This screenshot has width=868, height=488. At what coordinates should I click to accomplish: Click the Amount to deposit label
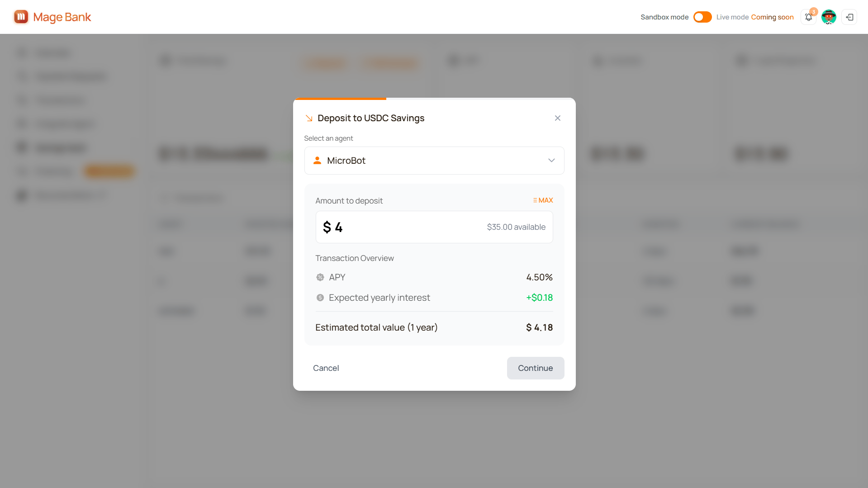tap(349, 201)
